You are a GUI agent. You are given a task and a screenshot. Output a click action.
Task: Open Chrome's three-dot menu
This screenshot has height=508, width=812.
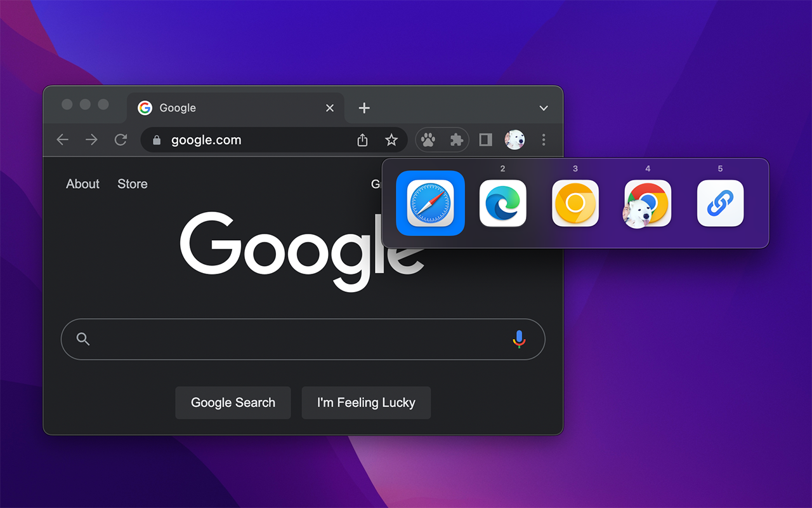click(544, 140)
